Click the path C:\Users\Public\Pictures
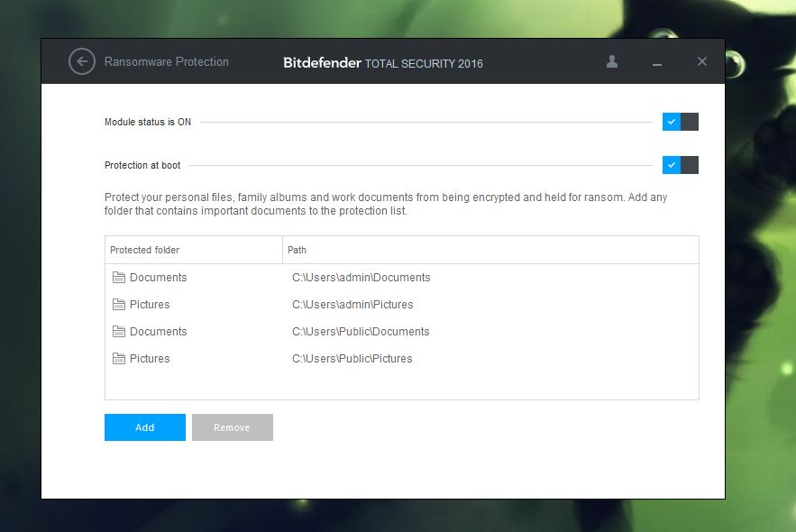The width and height of the screenshot is (796, 532). tap(352, 358)
